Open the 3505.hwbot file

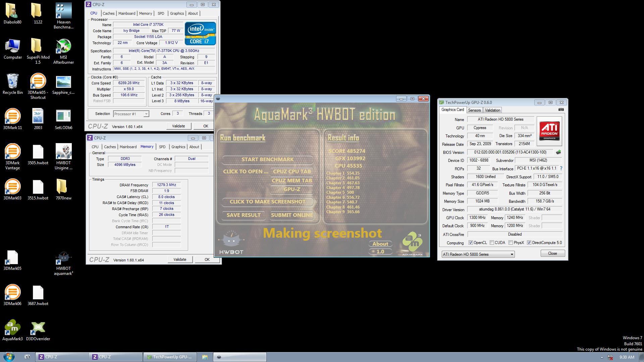point(38,155)
